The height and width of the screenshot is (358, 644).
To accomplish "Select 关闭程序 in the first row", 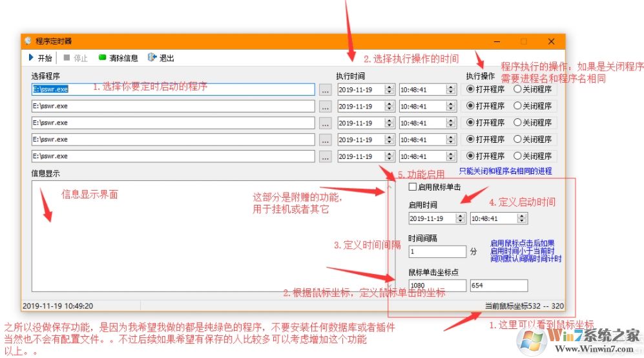I will pyautogui.click(x=532, y=89).
